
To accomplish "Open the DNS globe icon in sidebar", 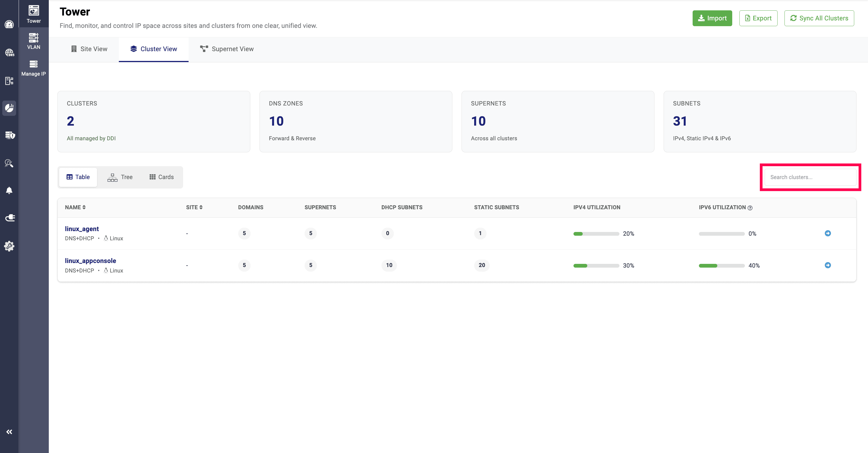I will pos(9,52).
